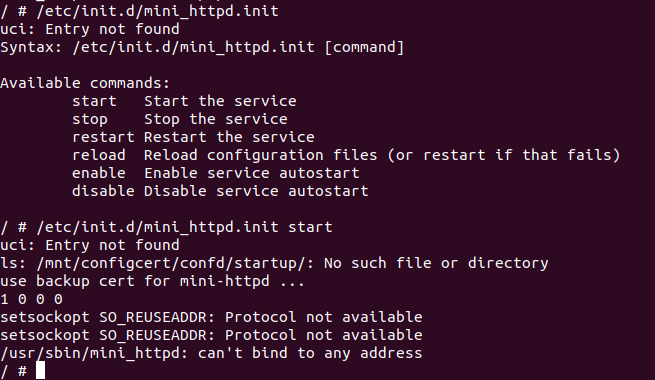655x380 pixels.
Task: Click the 'start' command entry
Action: [94, 101]
